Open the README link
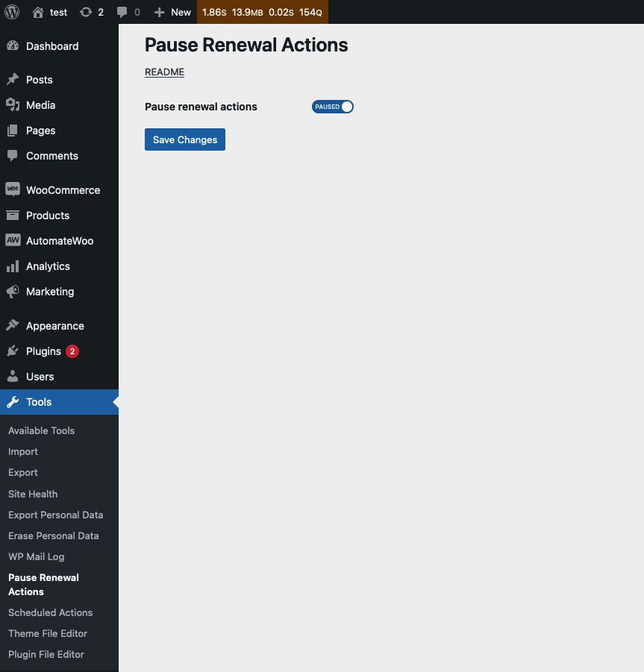This screenshot has height=672, width=644. pyautogui.click(x=164, y=72)
